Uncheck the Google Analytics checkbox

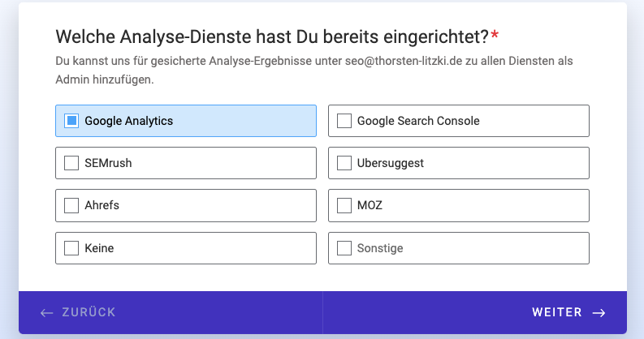point(71,121)
